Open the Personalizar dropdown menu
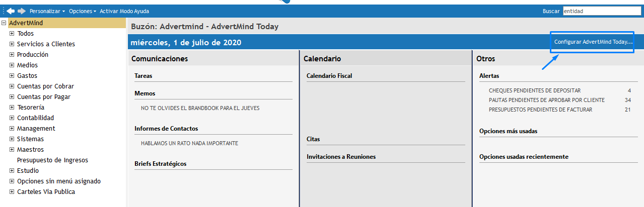The image size is (644, 207). click(x=47, y=11)
